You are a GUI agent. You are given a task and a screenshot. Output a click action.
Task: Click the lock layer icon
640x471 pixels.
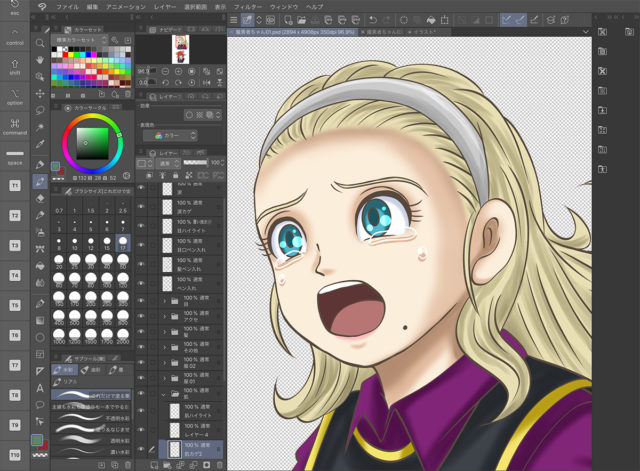click(176, 176)
